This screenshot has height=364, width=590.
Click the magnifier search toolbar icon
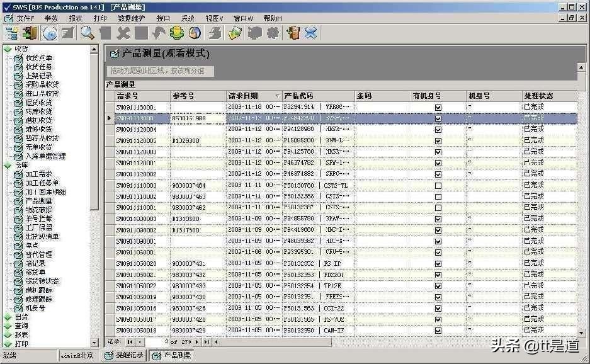pos(88,33)
